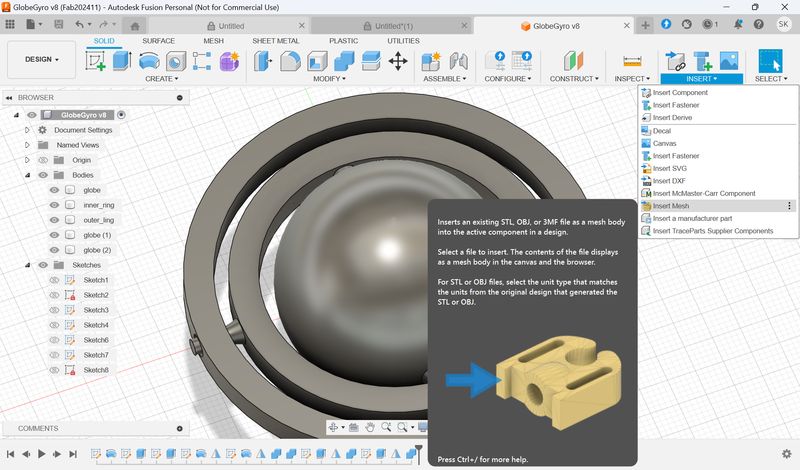Open the CREATE dropdown menu
The width and height of the screenshot is (800, 470).
point(162,79)
